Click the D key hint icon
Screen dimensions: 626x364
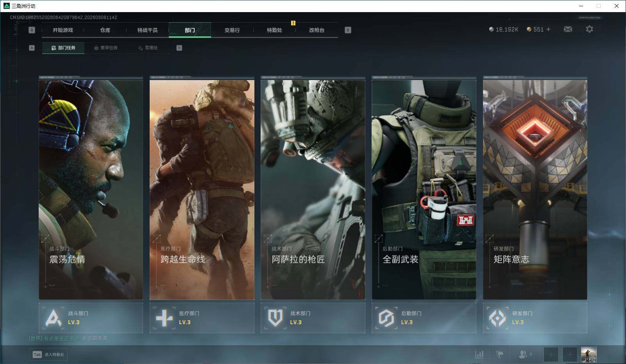tap(179, 48)
